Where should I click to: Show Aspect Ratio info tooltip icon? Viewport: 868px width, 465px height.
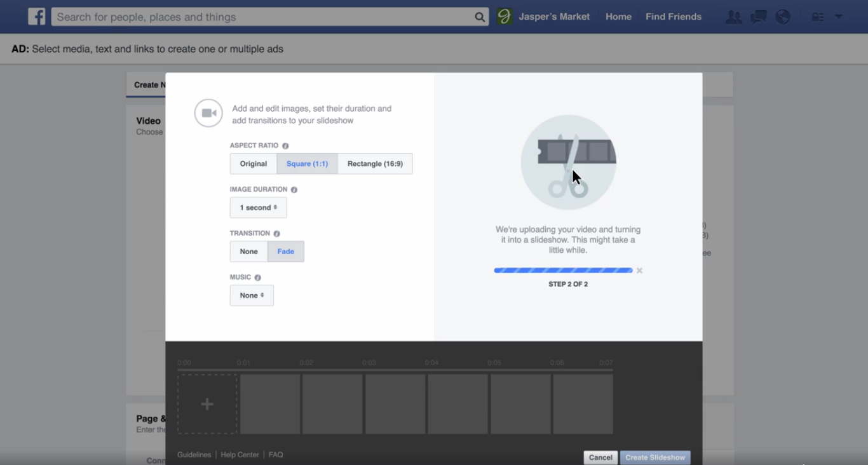pos(285,146)
